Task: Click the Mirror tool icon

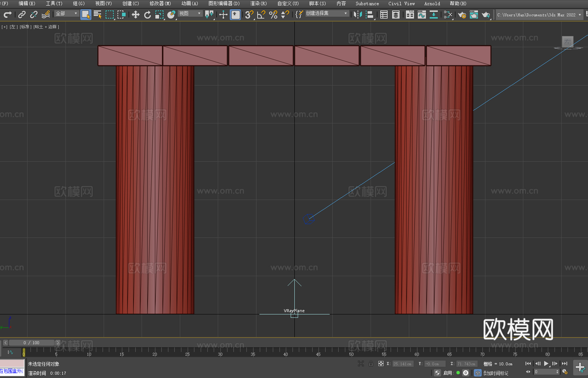Action: click(358, 14)
